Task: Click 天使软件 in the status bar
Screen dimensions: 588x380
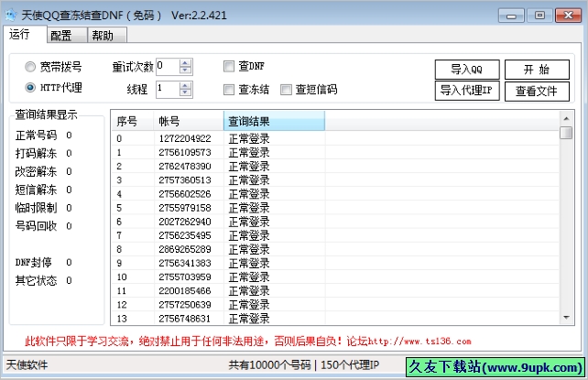Action: (27, 365)
